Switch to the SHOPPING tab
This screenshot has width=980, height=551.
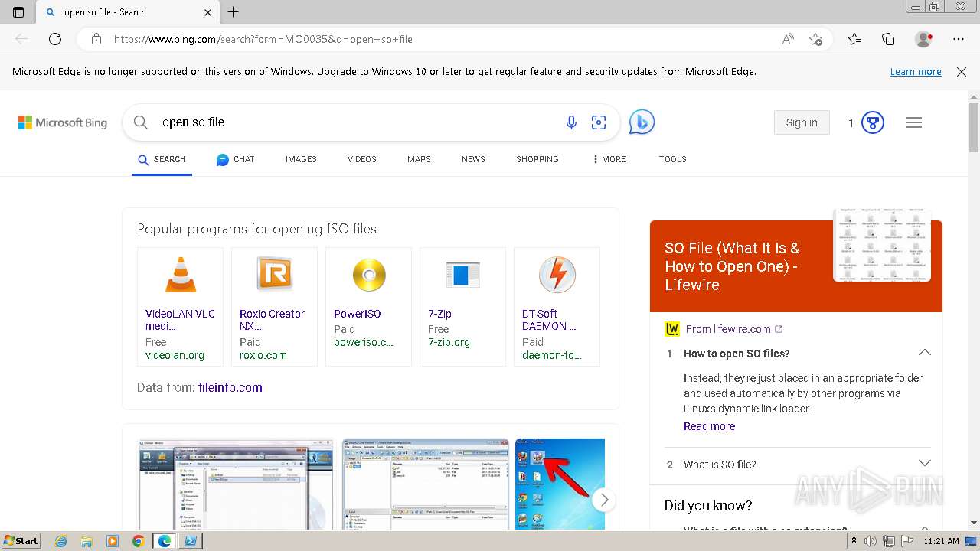click(537, 159)
